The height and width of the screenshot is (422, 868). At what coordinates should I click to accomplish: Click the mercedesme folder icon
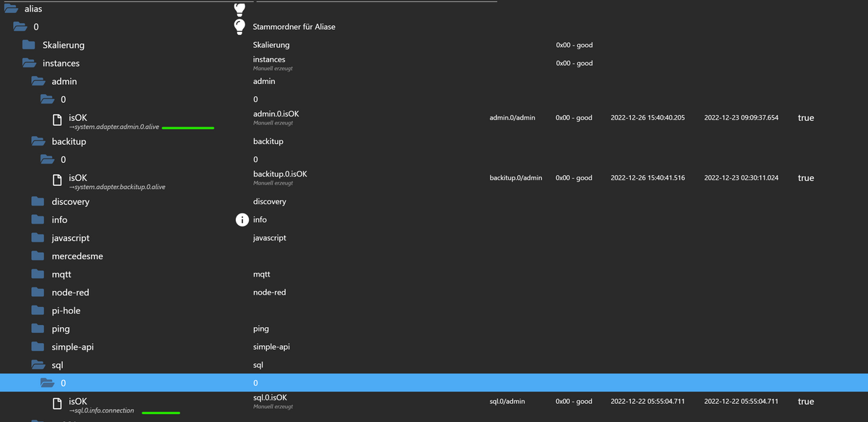click(x=38, y=256)
